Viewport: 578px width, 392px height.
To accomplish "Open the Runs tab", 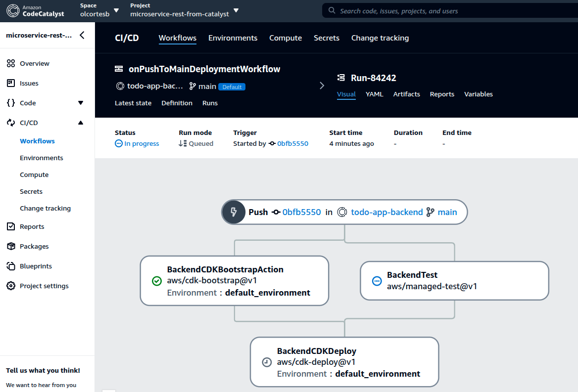I will tap(210, 103).
